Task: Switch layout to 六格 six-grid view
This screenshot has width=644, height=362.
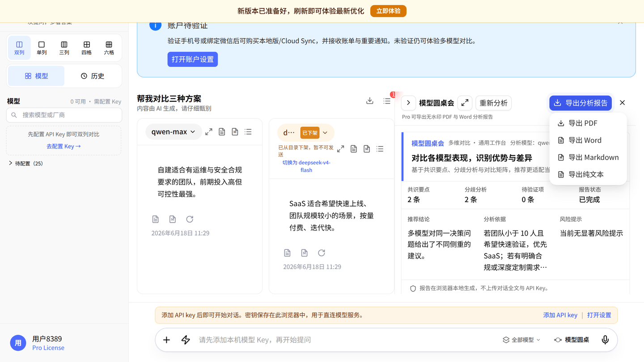Action: (109, 48)
